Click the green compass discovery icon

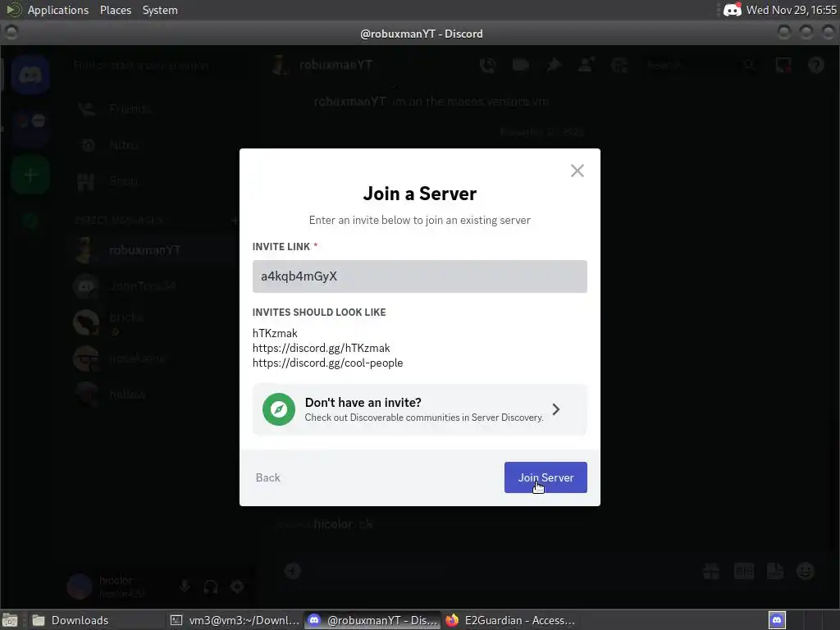click(279, 409)
